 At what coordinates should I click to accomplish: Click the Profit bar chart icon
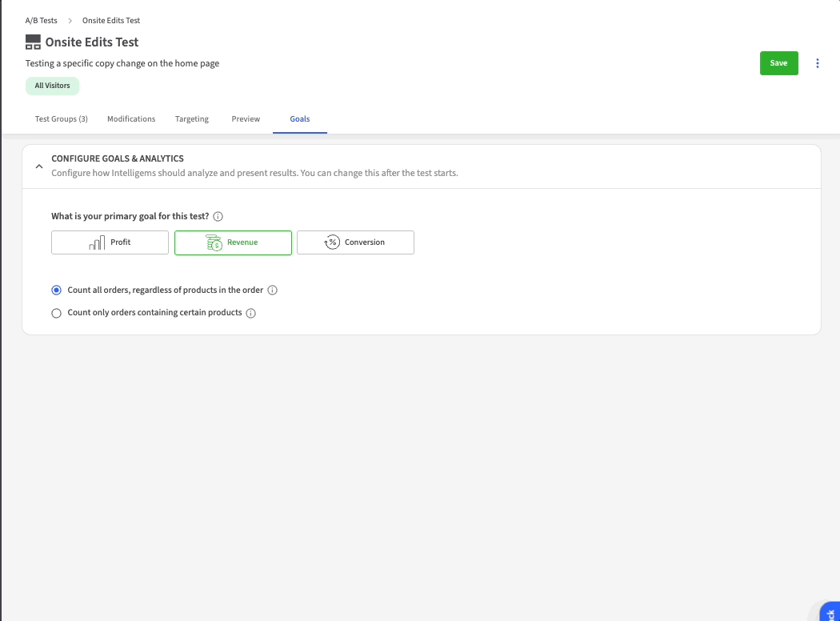tap(97, 242)
